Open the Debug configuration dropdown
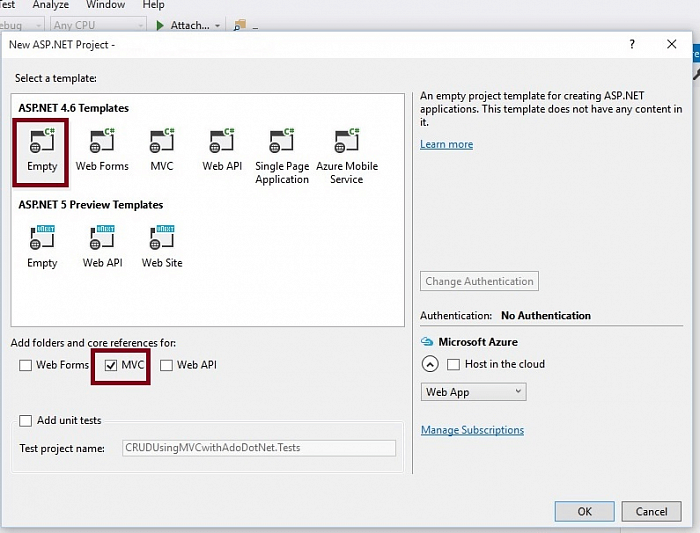The height and width of the screenshot is (533, 700). click(x=20, y=25)
